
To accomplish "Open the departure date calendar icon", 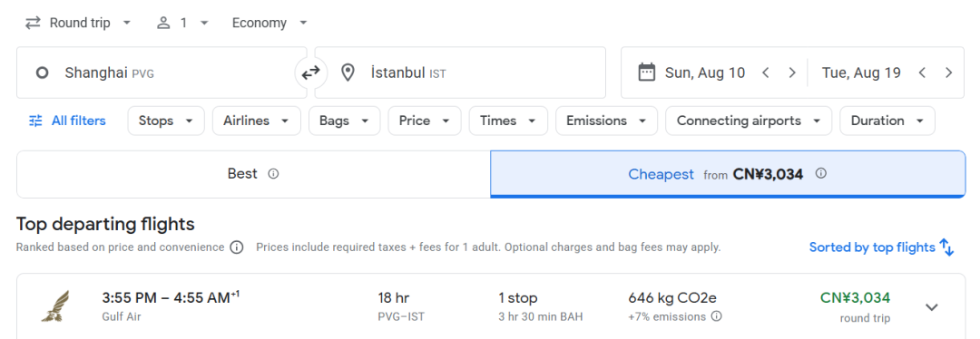I will pos(646,73).
